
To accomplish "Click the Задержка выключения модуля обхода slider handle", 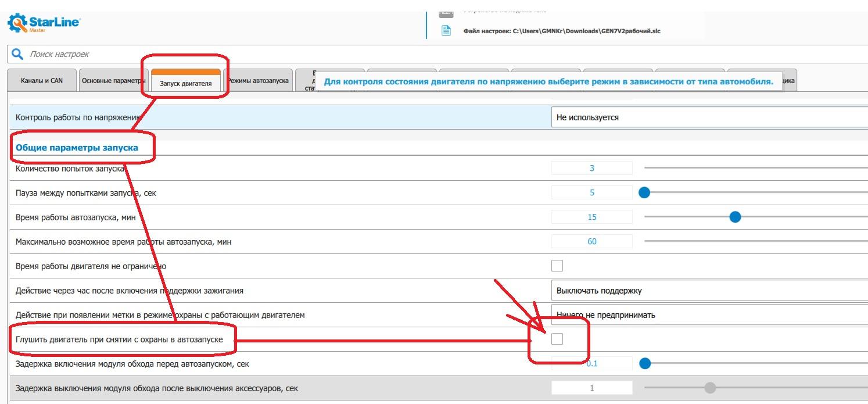I will click(x=710, y=388).
